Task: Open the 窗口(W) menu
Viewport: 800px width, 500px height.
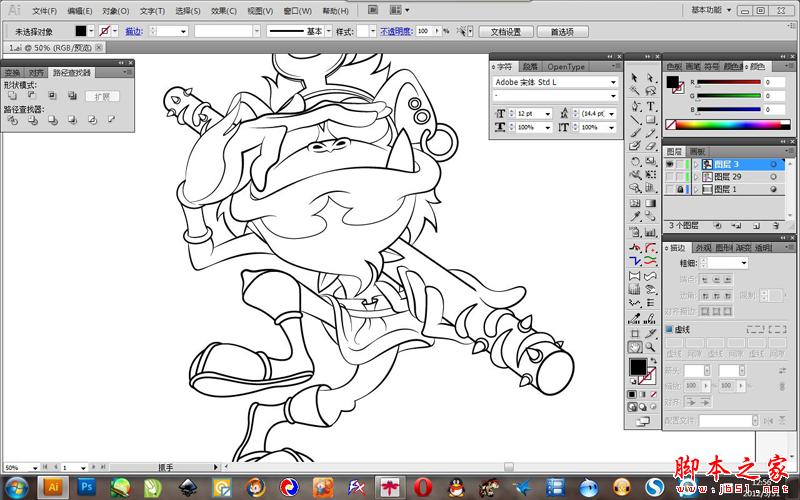Action: [297, 11]
